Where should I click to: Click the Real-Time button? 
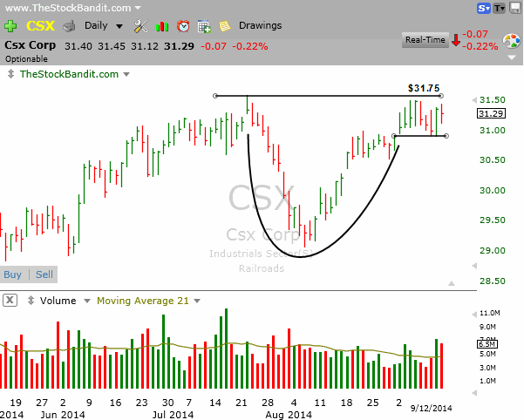pos(425,40)
